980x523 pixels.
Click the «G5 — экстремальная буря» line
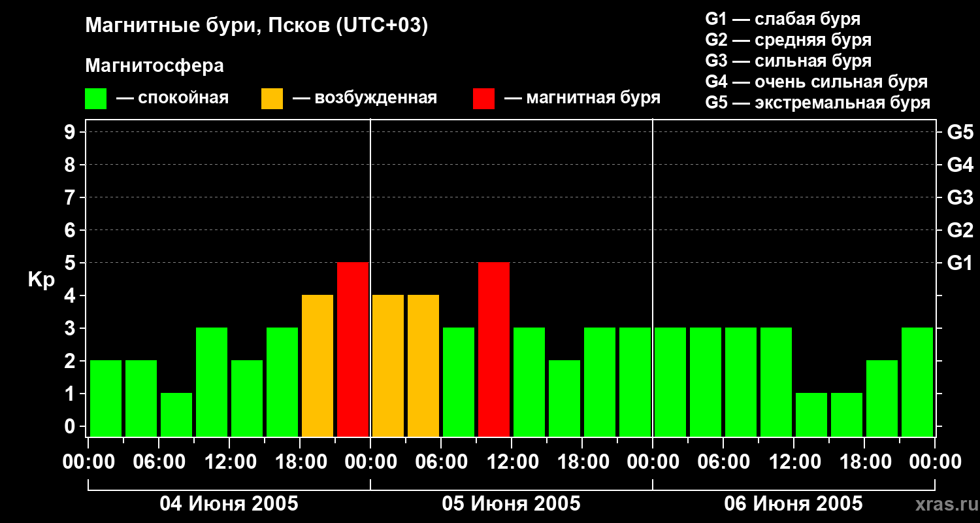[x=817, y=103]
